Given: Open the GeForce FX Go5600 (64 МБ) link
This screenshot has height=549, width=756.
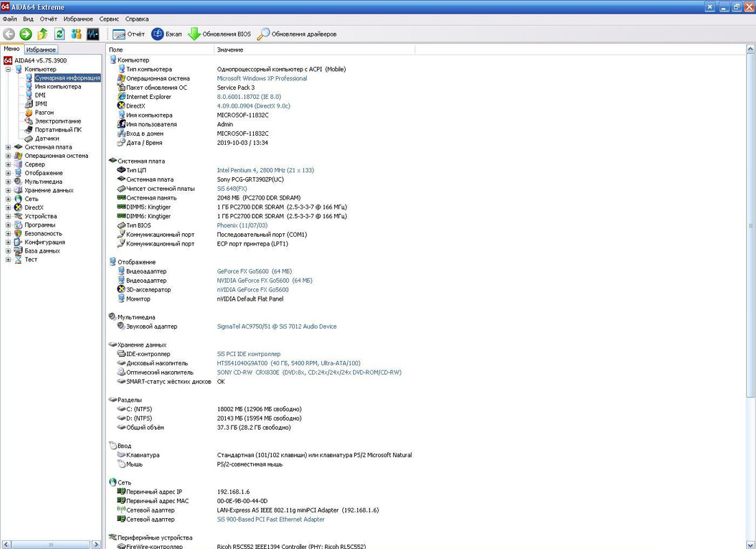Looking at the screenshot, I should (x=254, y=271).
